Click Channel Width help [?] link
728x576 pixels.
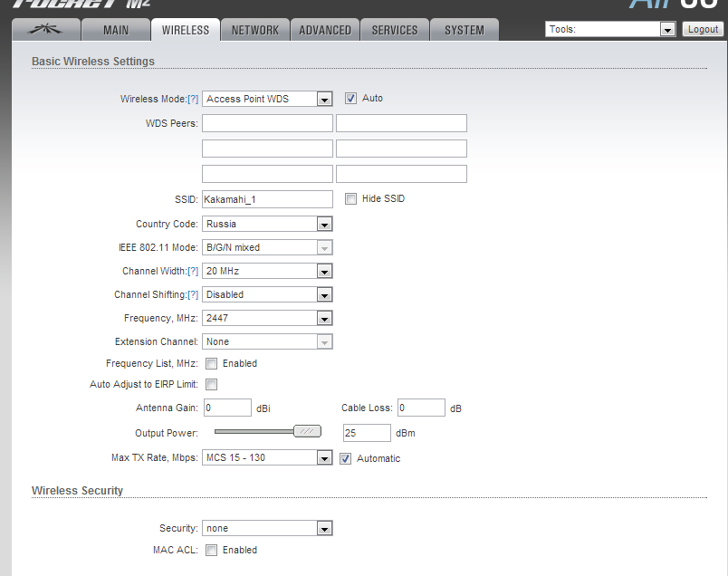193,271
